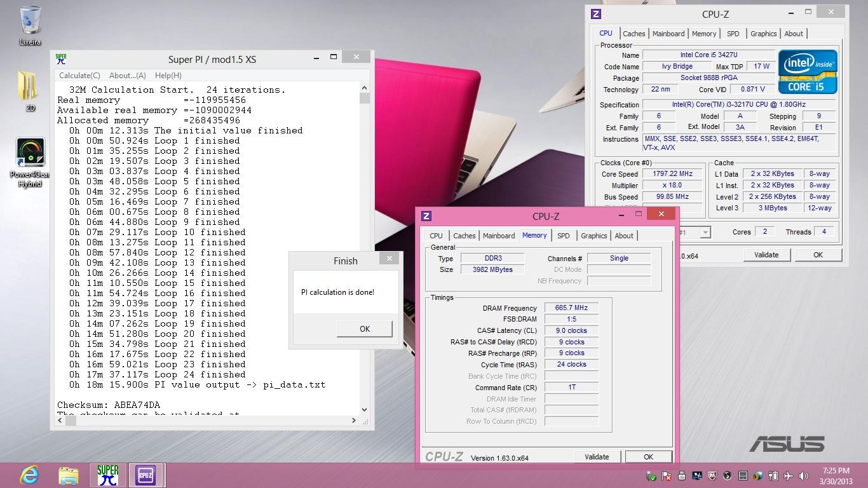Click the Core Speed value 1797.22 MHz
868x488 pixels.
pyautogui.click(x=672, y=173)
